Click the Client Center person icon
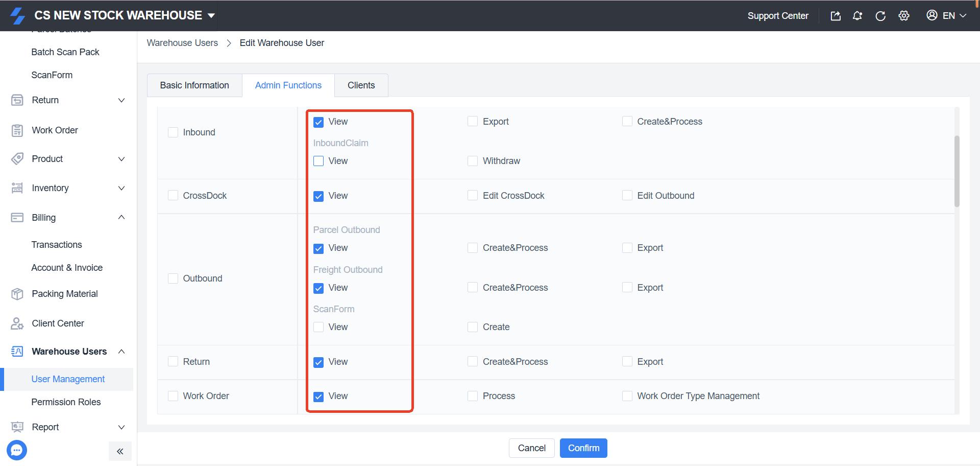 coord(17,323)
